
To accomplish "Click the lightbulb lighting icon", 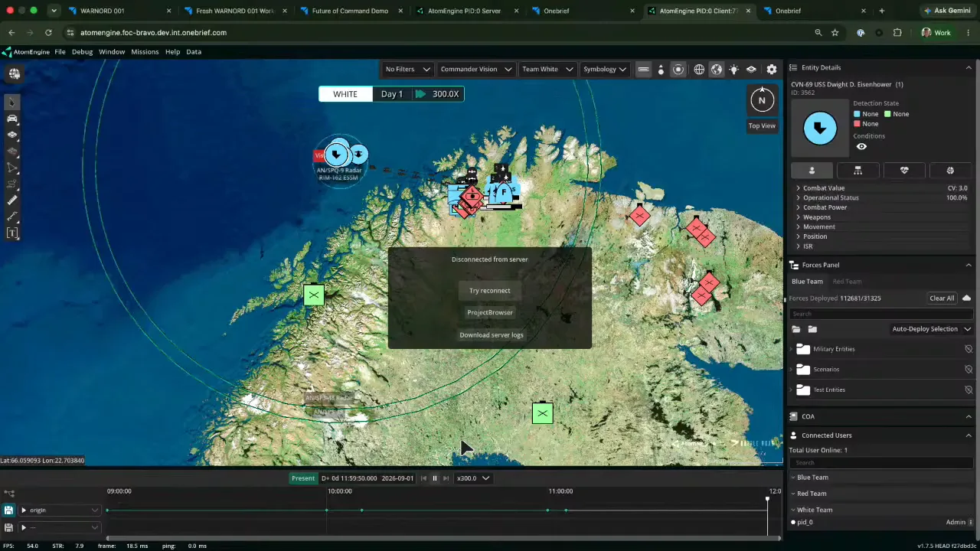I will click(733, 69).
